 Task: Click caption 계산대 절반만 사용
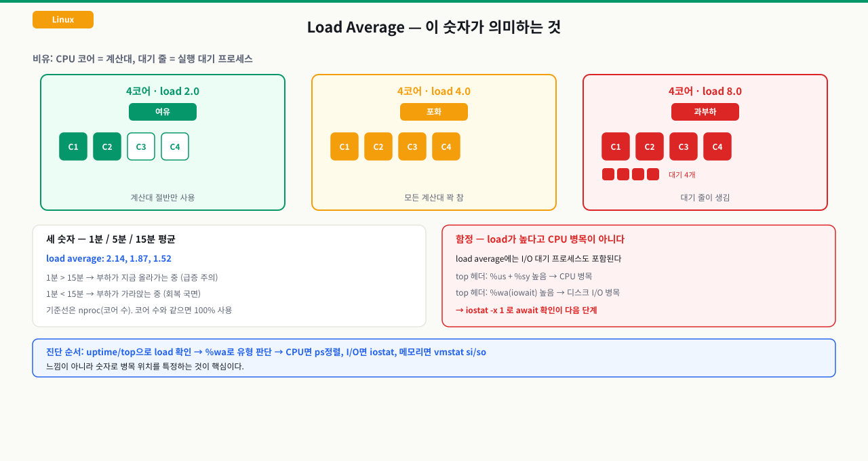(163, 197)
